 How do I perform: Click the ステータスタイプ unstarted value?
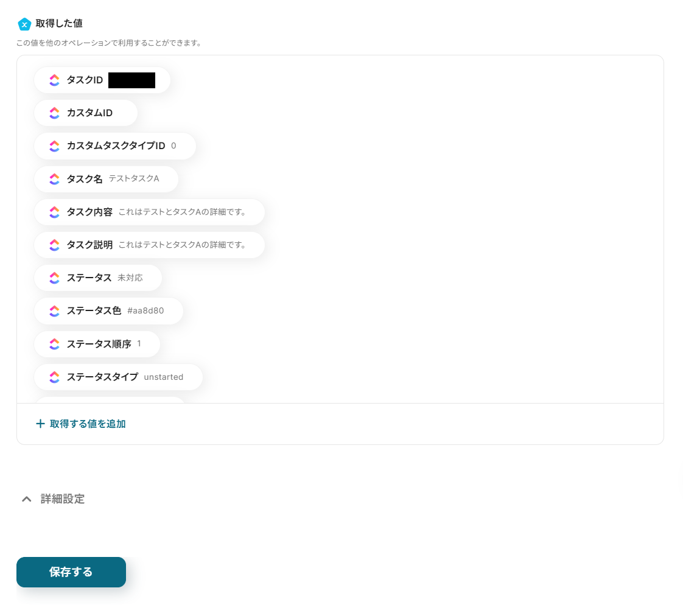164,377
